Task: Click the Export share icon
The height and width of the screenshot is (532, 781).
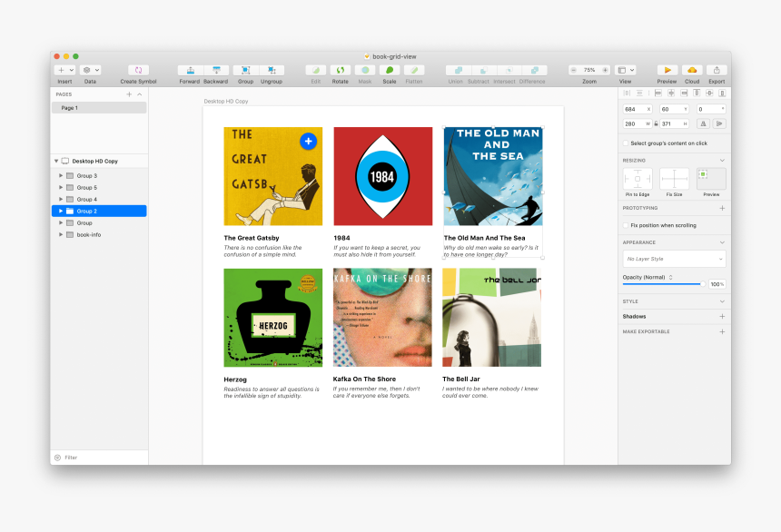Action: (x=717, y=70)
